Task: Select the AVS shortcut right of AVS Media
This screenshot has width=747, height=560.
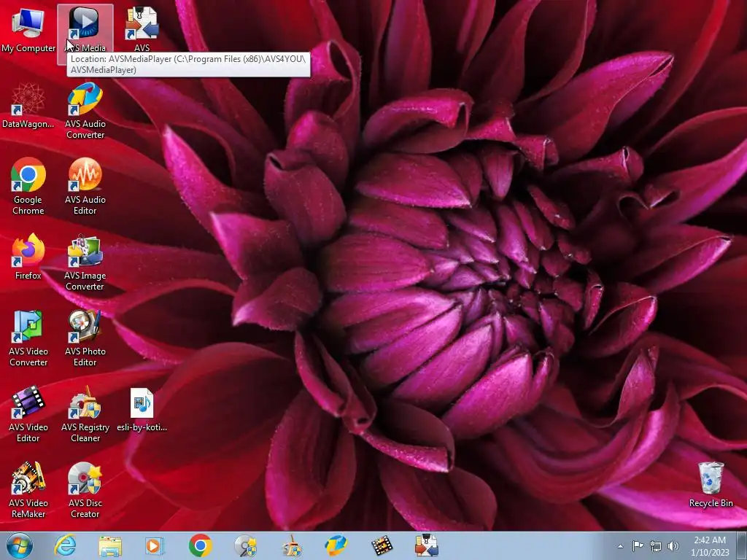Action: pyautogui.click(x=142, y=31)
